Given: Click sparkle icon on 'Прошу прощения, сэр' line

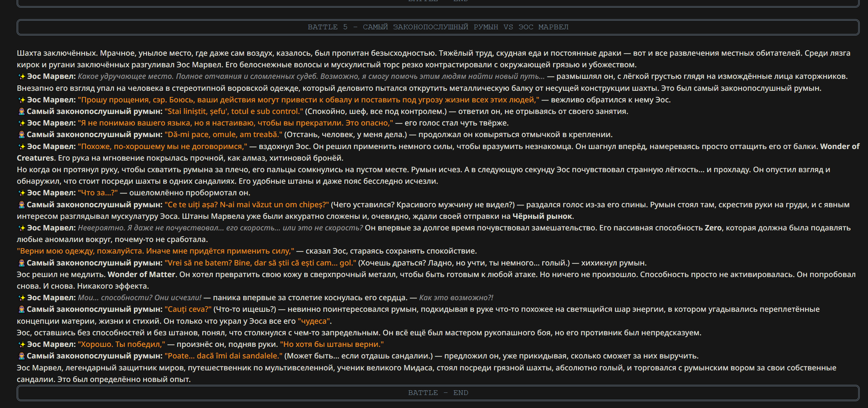Looking at the screenshot, I should [x=22, y=100].
